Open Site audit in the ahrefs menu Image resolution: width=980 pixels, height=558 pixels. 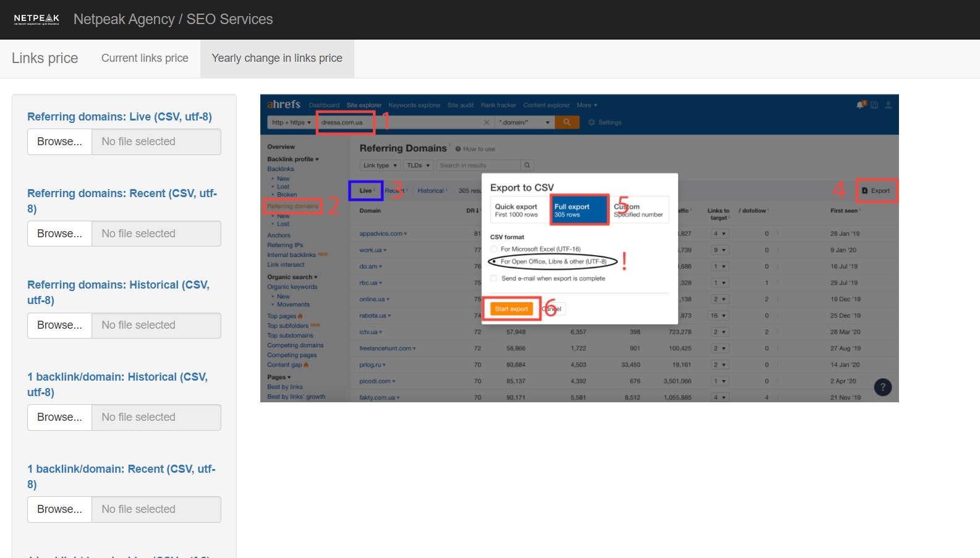(461, 105)
